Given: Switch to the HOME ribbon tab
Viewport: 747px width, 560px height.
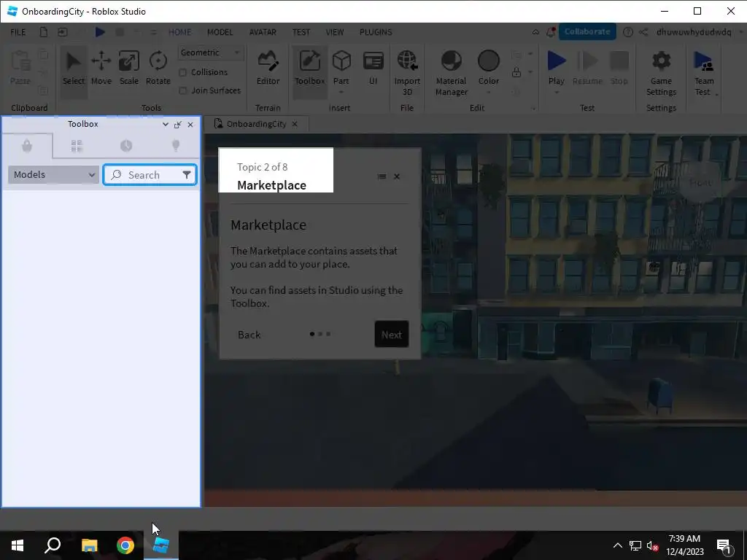Looking at the screenshot, I should (179, 32).
